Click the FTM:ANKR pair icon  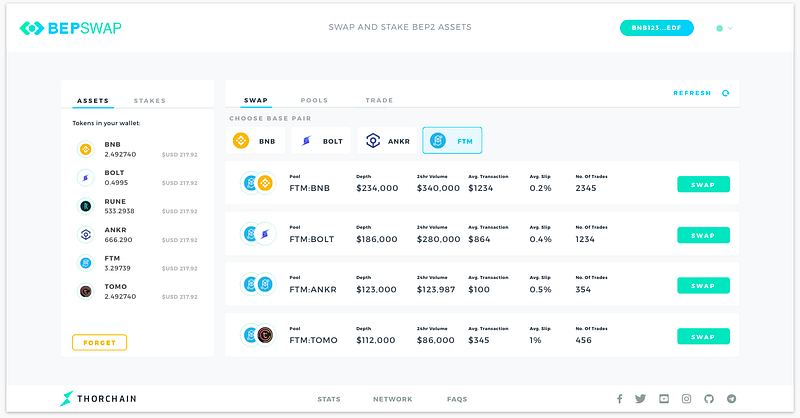click(x=258, y=284)
